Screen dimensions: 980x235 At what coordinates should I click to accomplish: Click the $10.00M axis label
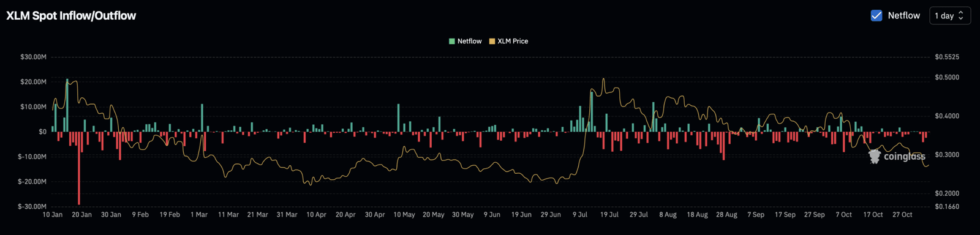[x=33, y=106]
